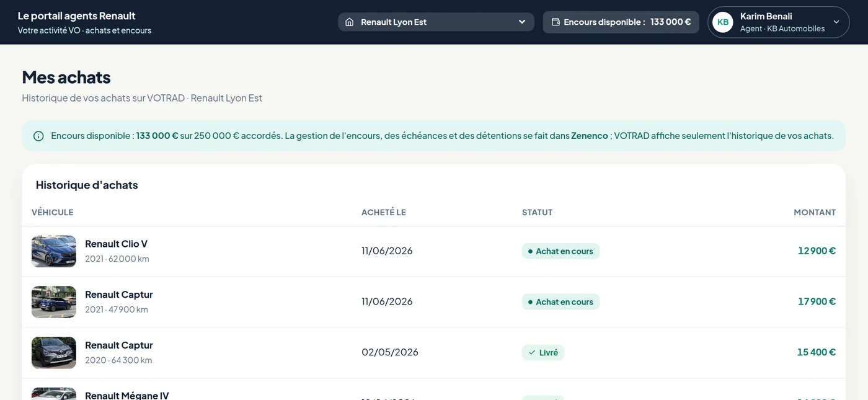Click the Renault Captur name with 47 900 km
Screen dimensions: 868x400
(119, 295)
